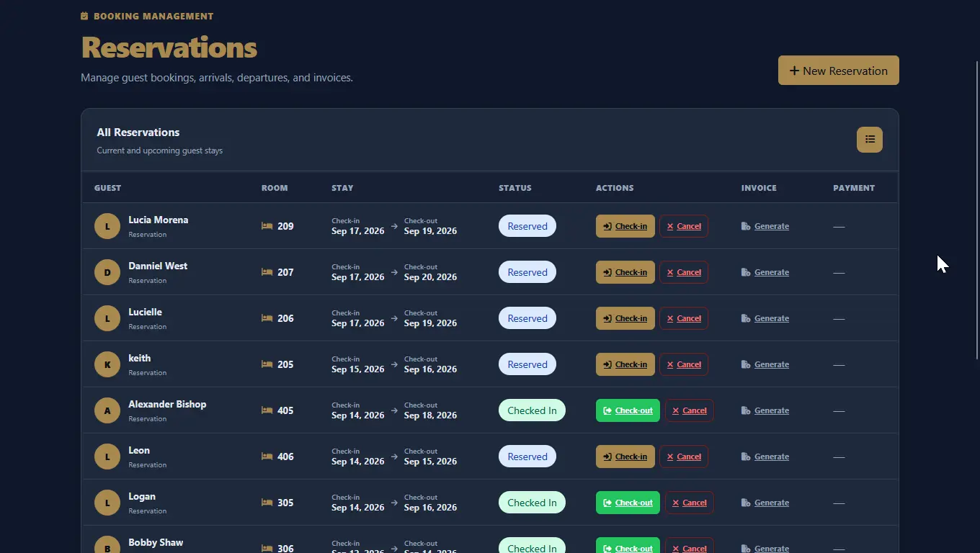Click the Status column header
This screenshot has height=553, width=980.
click(515, 188)
